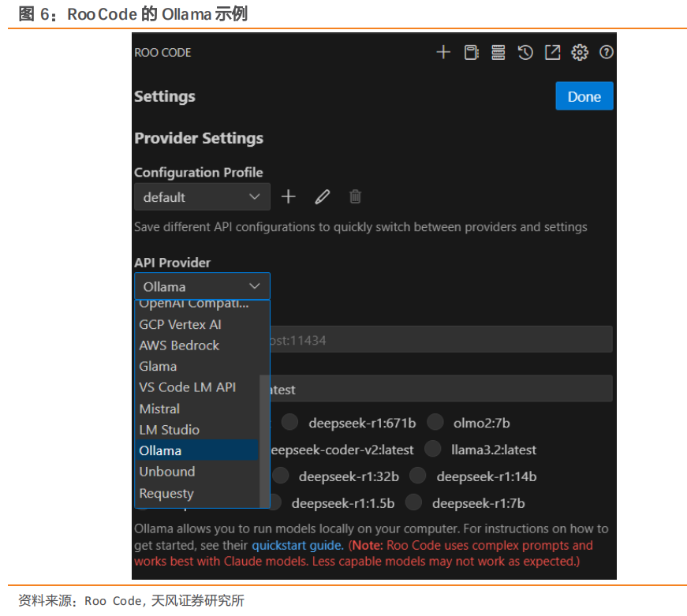Select the highlighted Ollama option

coord(197,450)
